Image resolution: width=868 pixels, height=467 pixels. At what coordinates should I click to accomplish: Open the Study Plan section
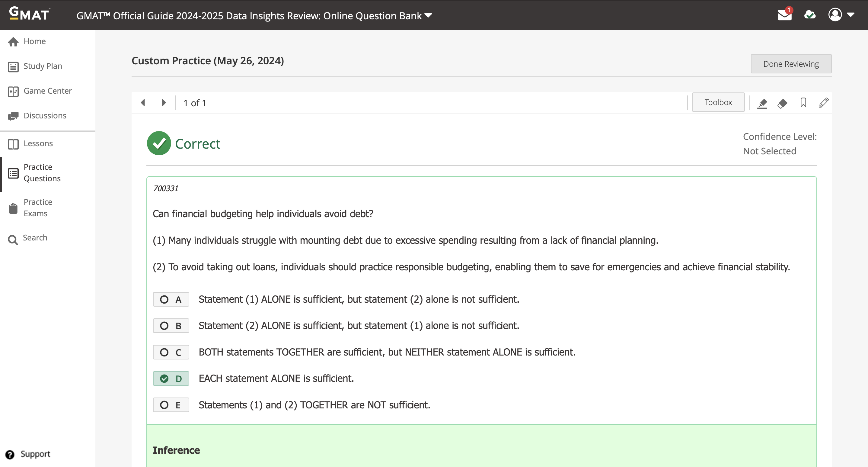click(43, 66)
